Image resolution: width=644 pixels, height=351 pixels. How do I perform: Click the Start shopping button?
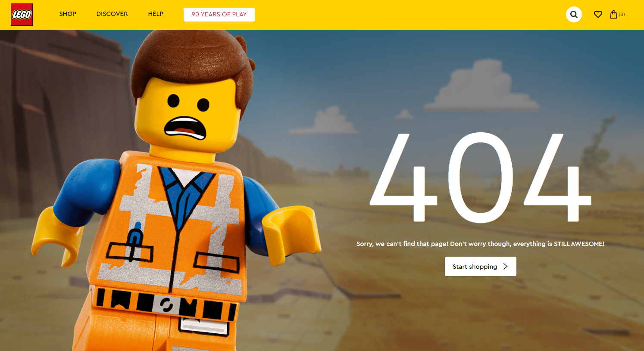481,267
